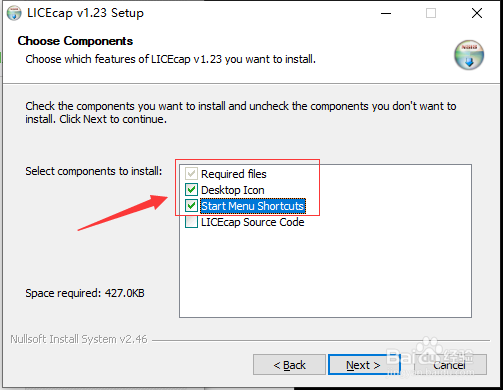Image resolution: width=503 pixels, height=390 pixels.
Task: Select the LICEcap Source Code label
Action: pyautogui.click(x=252, y=222)
